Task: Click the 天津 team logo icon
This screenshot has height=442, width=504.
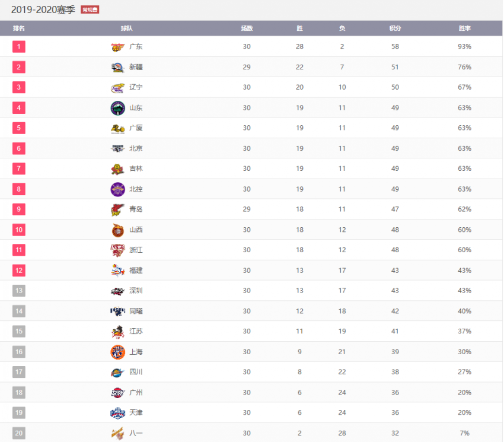Action: [x=117, y=413]
